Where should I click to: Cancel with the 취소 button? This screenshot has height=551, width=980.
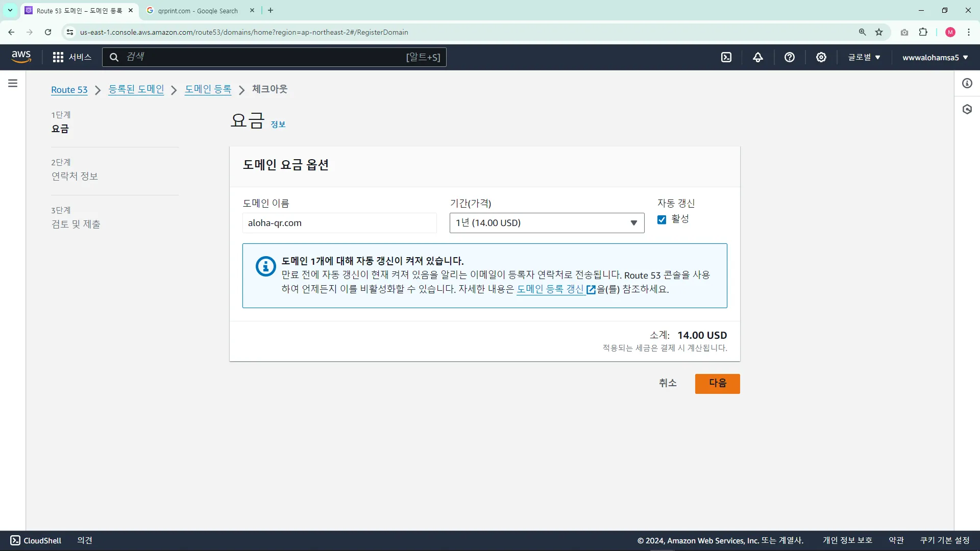point(668,383)
